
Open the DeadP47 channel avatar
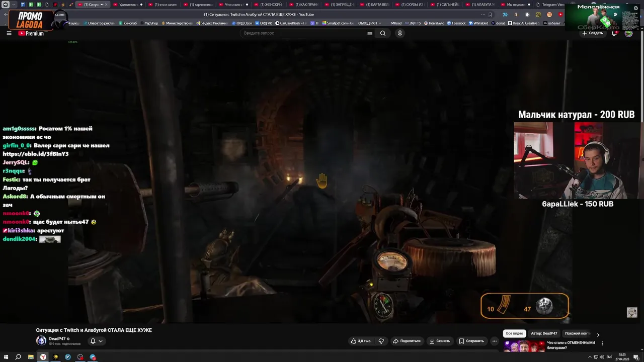41,340
